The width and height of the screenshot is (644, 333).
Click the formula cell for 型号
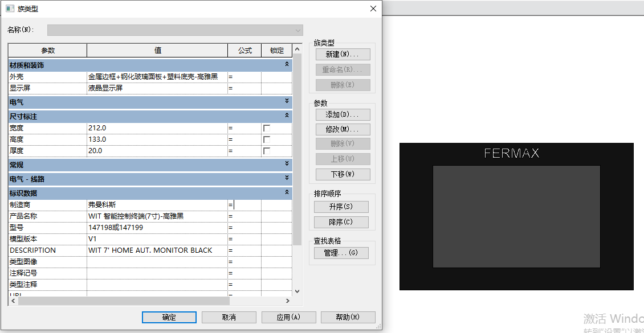[245, 227]
